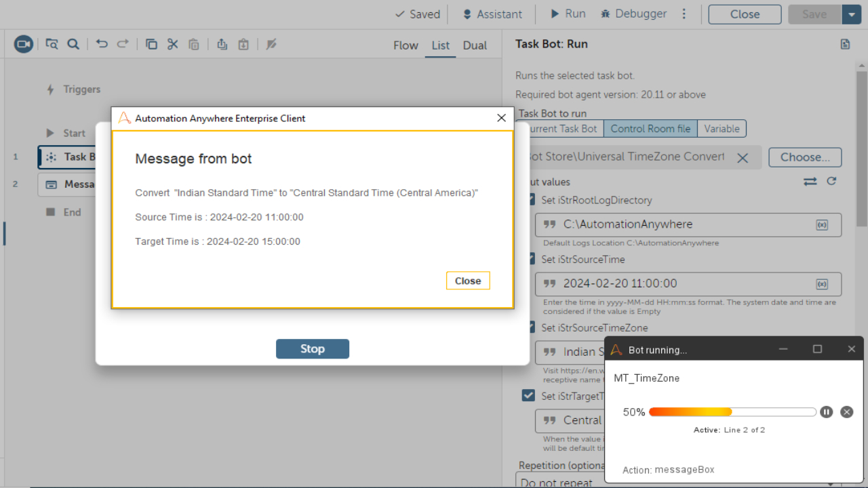
Task: Open the find-in-bot inspect icon
Action: coord(52,45)
